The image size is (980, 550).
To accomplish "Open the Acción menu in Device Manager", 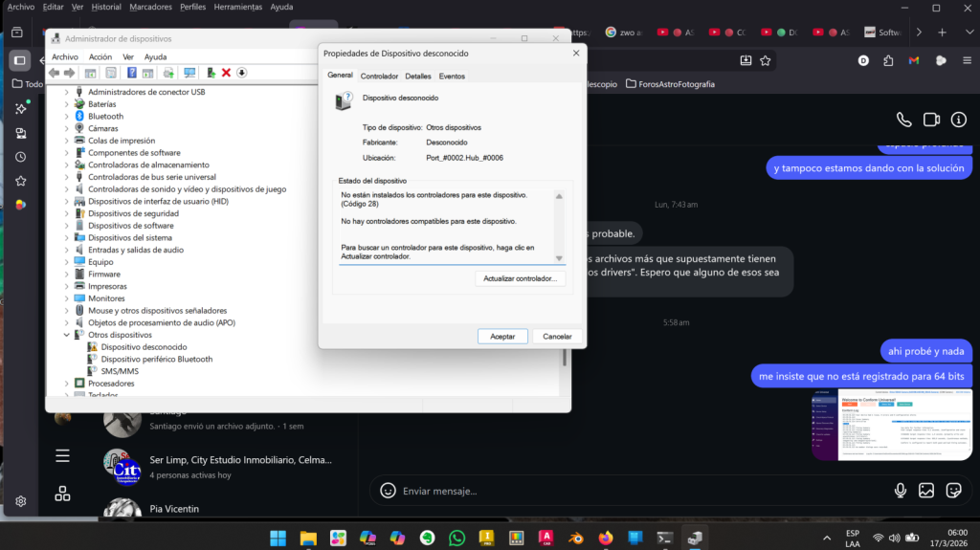I will (100, 56).
